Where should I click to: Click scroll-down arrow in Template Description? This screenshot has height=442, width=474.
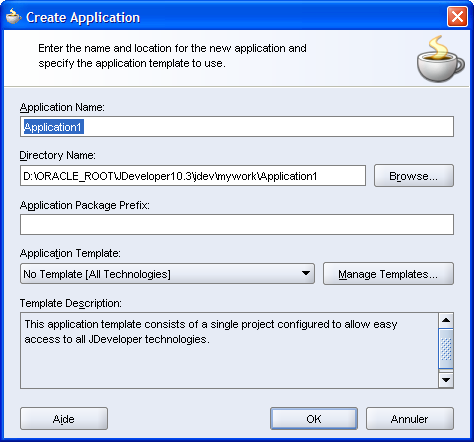pyautogui.click(x=446, y=380)
